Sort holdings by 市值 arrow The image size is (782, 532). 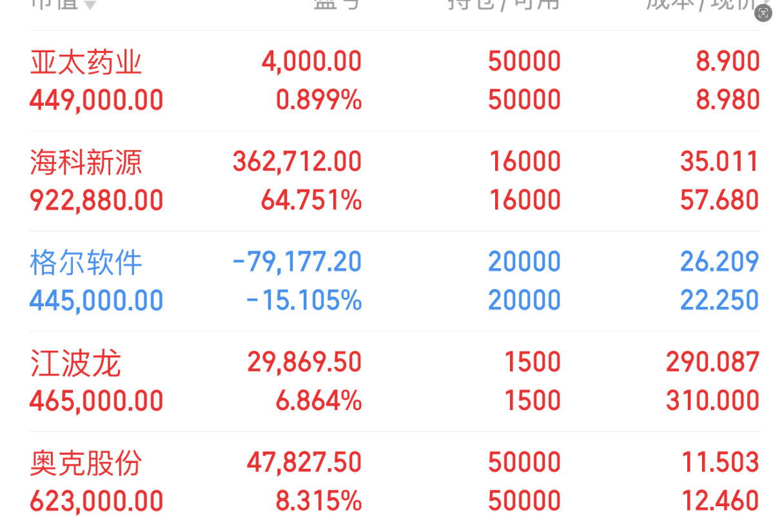90,5
